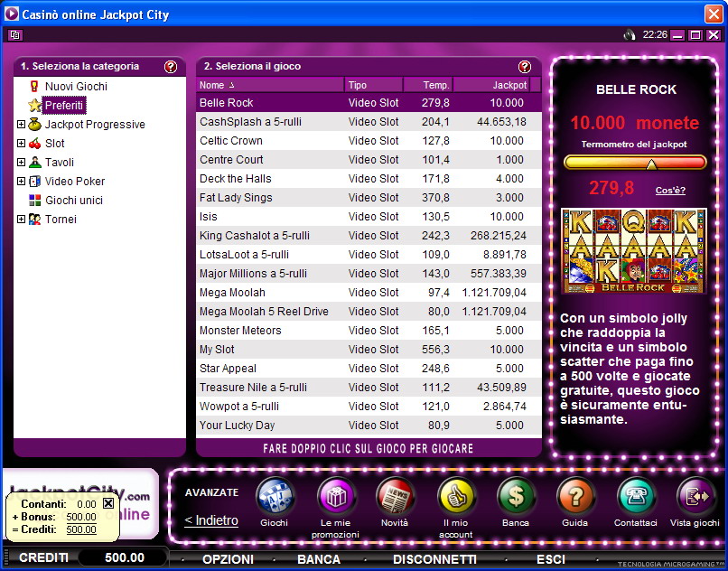Image resolution: width=728 pixels, height=571 pixels.
Task: Click the window mode icon at top-left
Action: 14,35
